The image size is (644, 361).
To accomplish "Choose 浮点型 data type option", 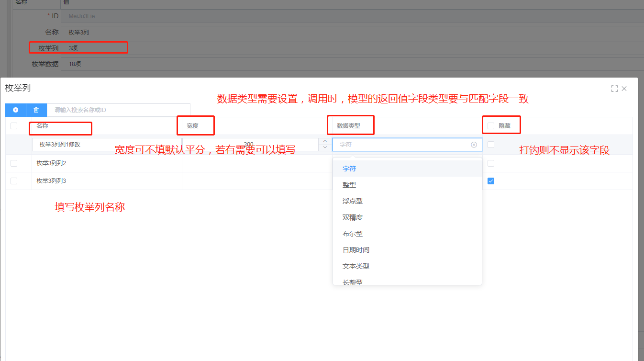I will coord(353,201).
